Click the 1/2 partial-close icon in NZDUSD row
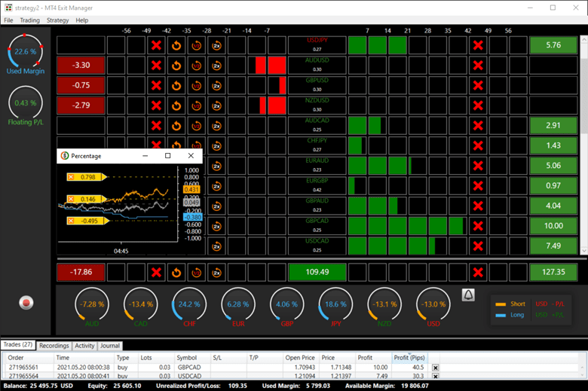This screenshot has height=391, width=588. coord(197,105)
